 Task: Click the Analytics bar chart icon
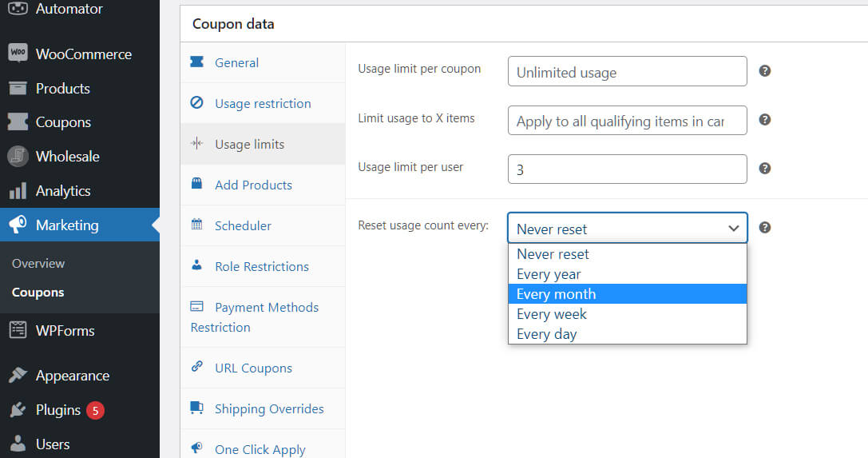18,191
